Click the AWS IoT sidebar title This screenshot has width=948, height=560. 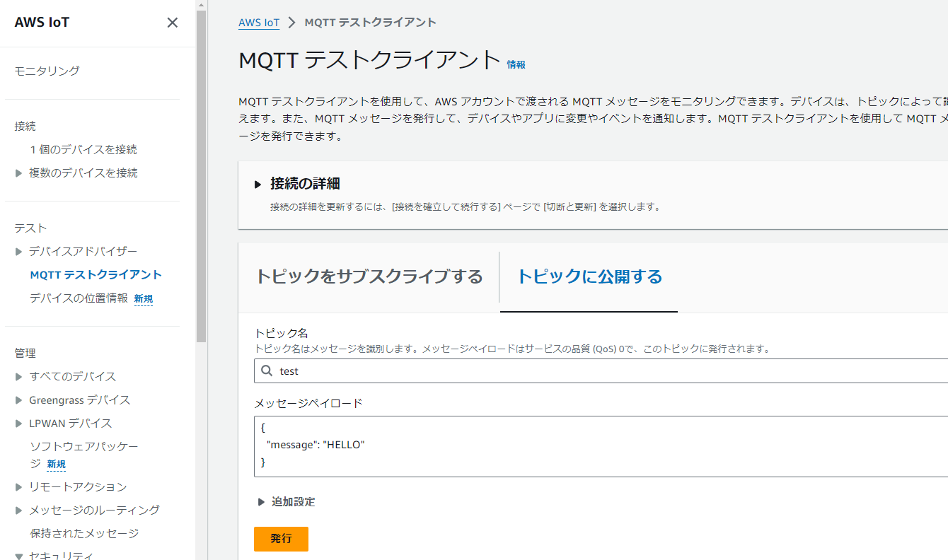(42, 23)
